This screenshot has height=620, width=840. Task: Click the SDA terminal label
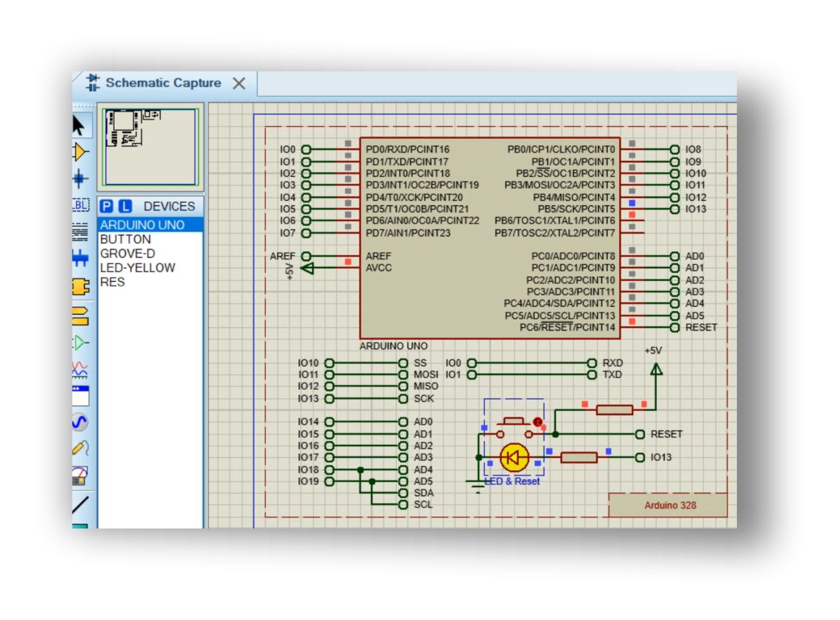423,493
